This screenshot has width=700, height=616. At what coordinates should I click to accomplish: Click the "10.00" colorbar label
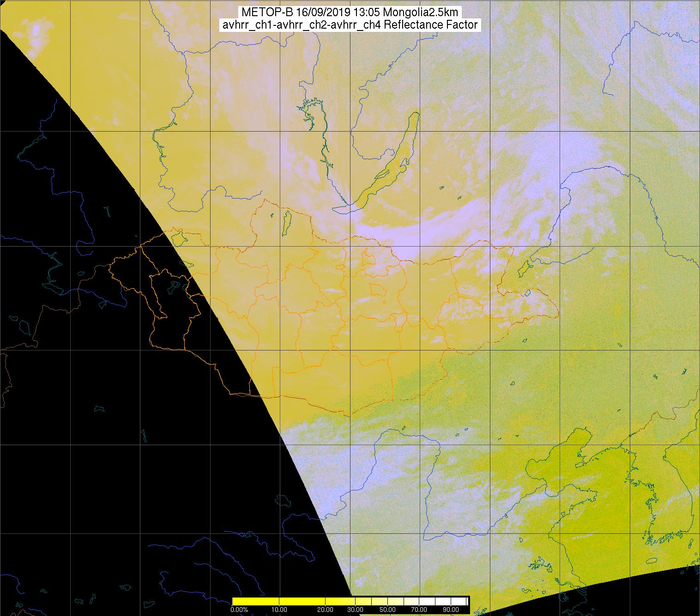coord(280,610)
